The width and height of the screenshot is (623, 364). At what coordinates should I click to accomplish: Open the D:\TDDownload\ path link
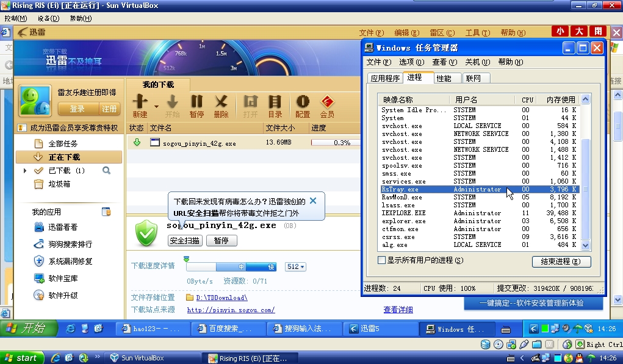coord(221,298)
